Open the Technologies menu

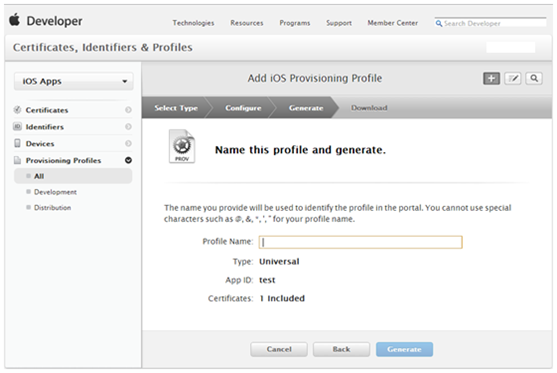193,23
